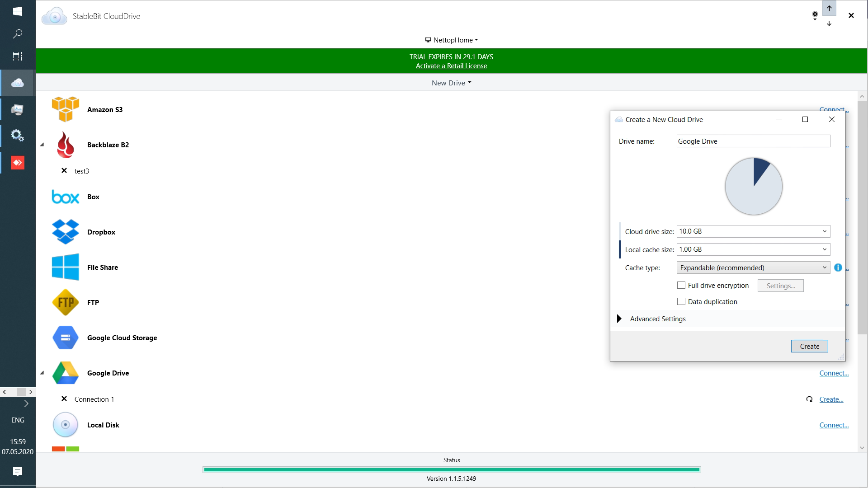This screenshot has width=868, height=488.
Task: Click Activate a Retail License link
Action: tap(451, 66)
